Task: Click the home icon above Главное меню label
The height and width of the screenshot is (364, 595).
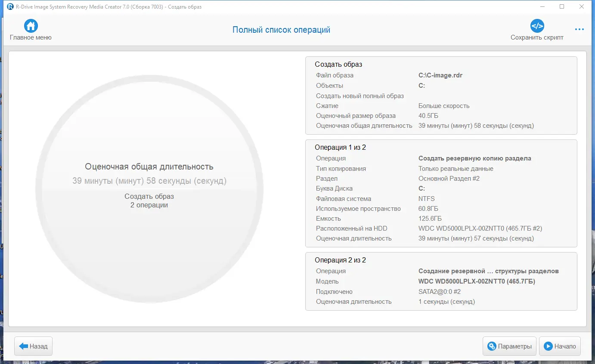Action: 30,26
